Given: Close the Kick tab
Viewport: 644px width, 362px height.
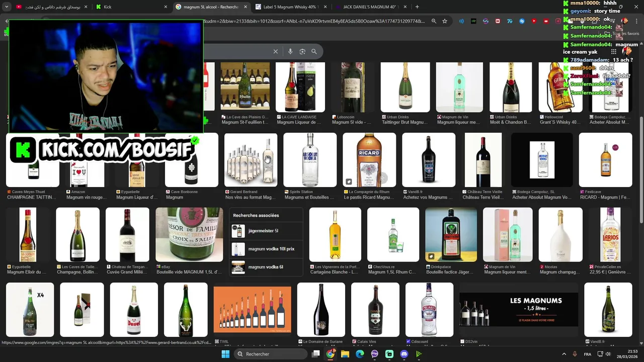Looking at the screenshot, I should (x=166, y=7).
